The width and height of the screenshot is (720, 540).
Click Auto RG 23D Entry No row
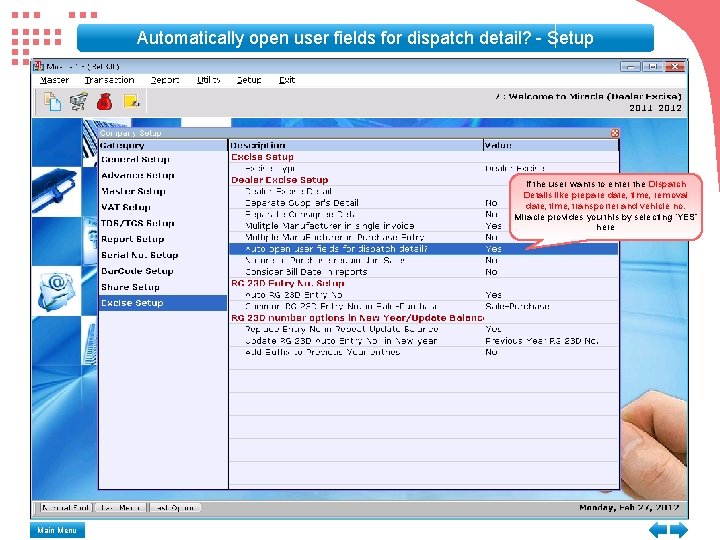coord(423,295)
